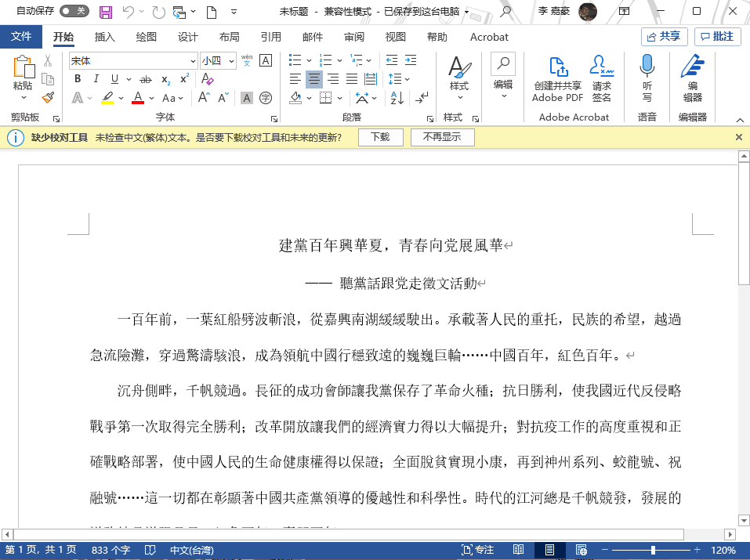Activate the Format Painter brush
Screen dimensions: 750x560
(48, 98)
